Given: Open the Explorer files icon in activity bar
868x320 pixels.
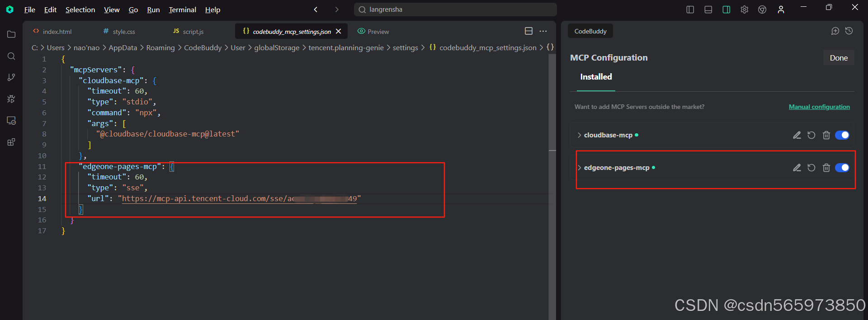Looking at the screenshot, I should click(11, 34).
